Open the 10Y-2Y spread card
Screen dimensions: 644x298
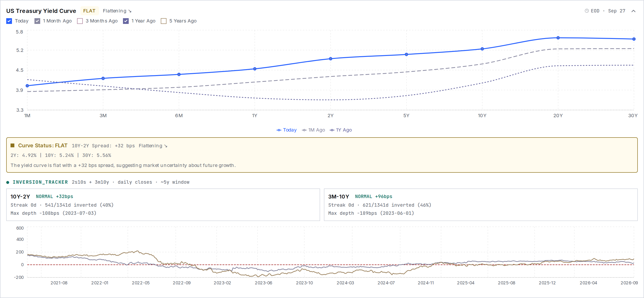pyautogui.click(x=163, y=205)
